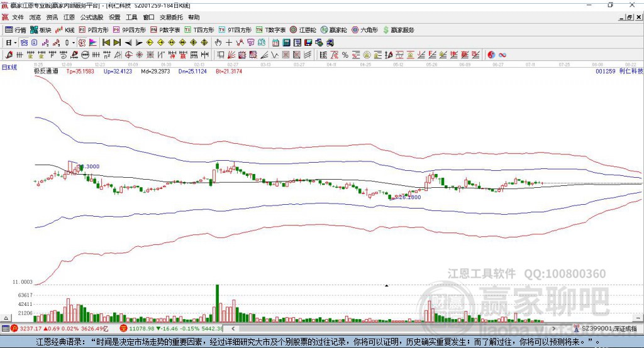
Task: Open the 窗口 menu
Action: point(148,17)
